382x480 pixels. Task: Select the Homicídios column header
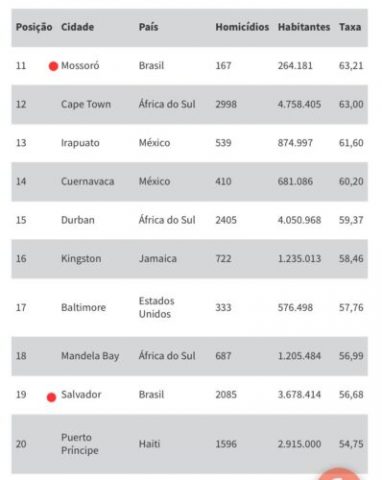pos(242,27)
